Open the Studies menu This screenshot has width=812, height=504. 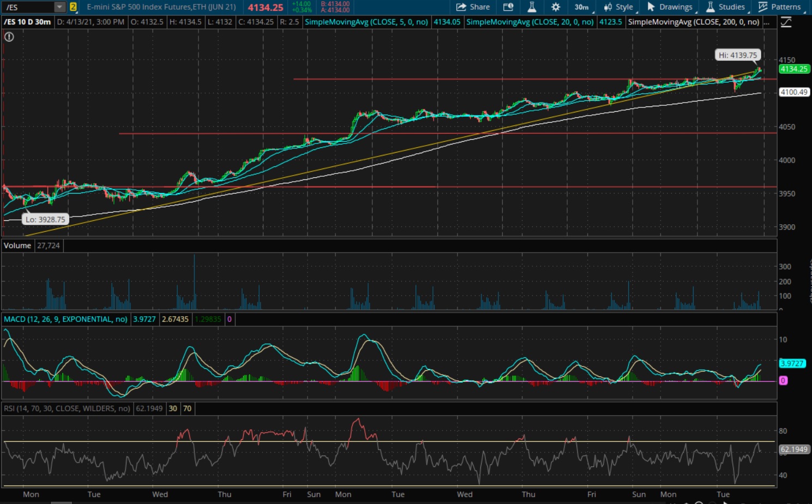725,7
